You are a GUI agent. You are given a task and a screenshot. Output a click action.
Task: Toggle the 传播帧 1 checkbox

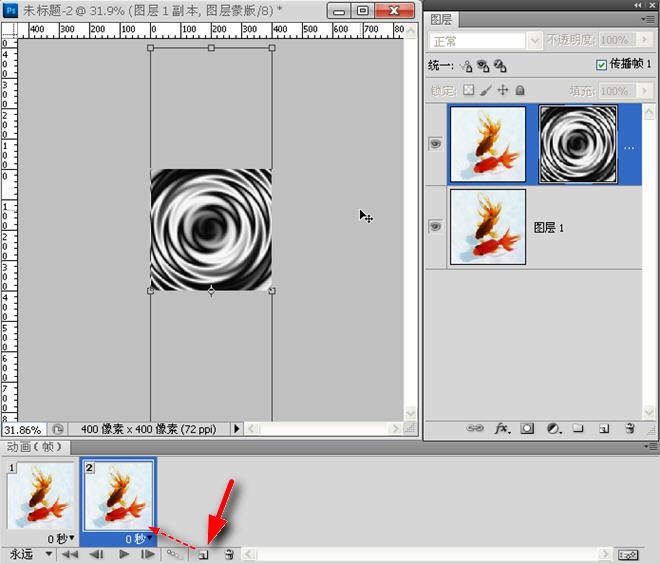[x=601, y=65]
